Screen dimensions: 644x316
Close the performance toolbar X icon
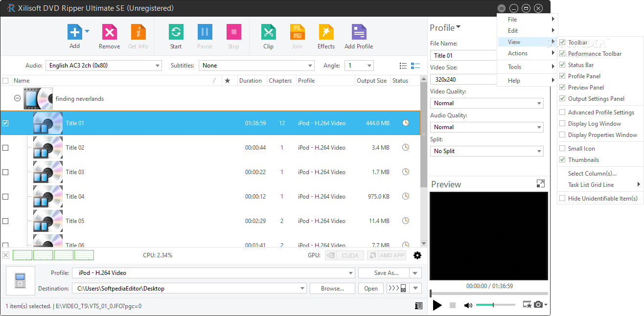coord(6,255)
